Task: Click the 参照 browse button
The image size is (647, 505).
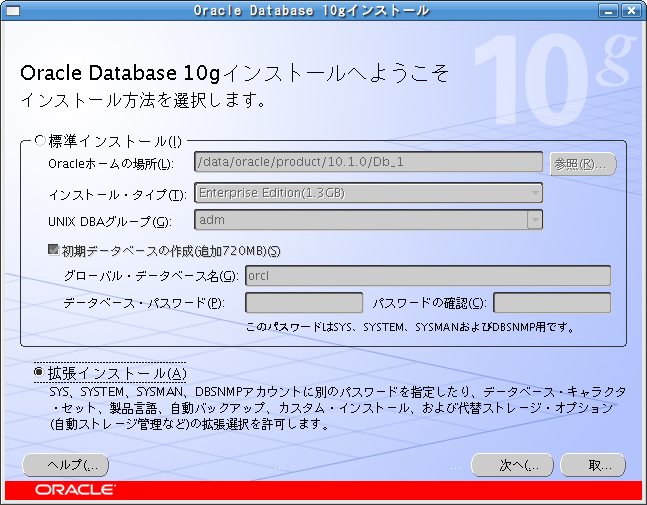Action: (x=583, y=164)
